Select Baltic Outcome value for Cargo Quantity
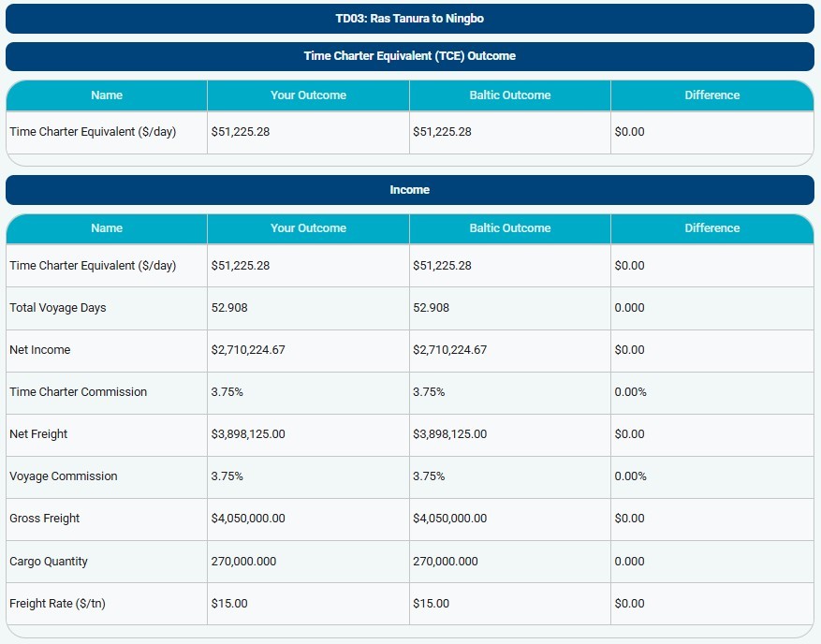The width and height of the screenshot is (821, 644). click(446, 562)
